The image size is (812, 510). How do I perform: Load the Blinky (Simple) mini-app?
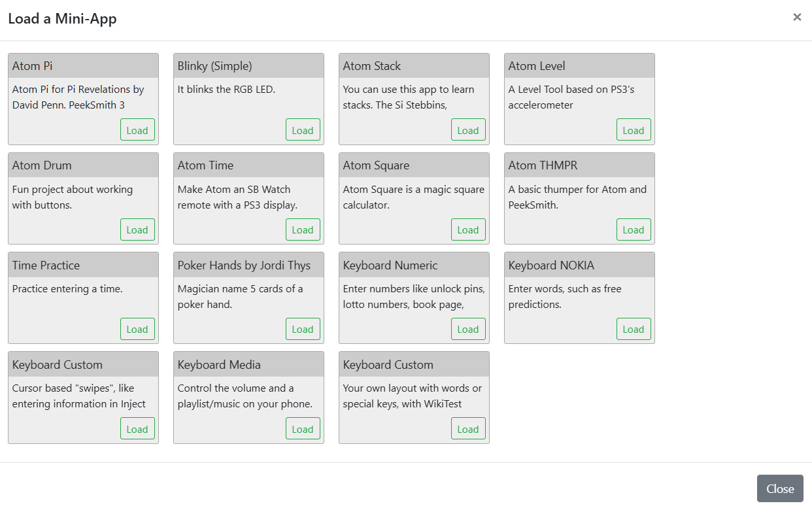[303, 130]
